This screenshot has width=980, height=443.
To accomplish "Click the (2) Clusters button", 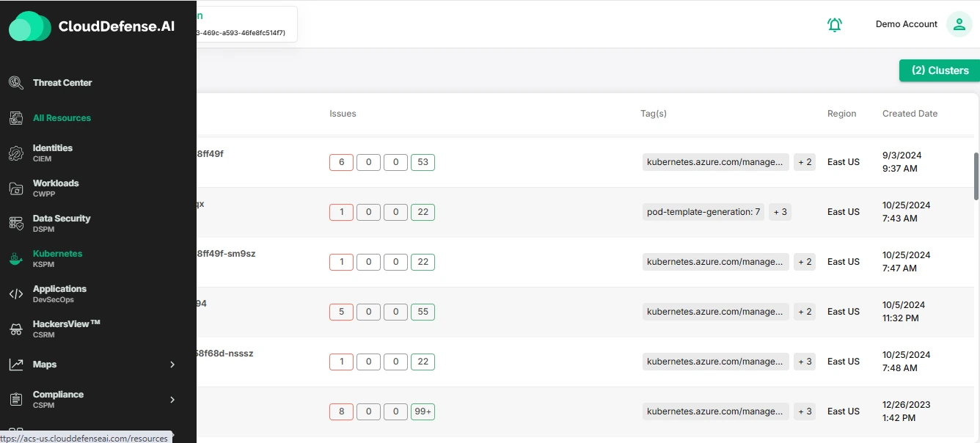I will 940,70.
